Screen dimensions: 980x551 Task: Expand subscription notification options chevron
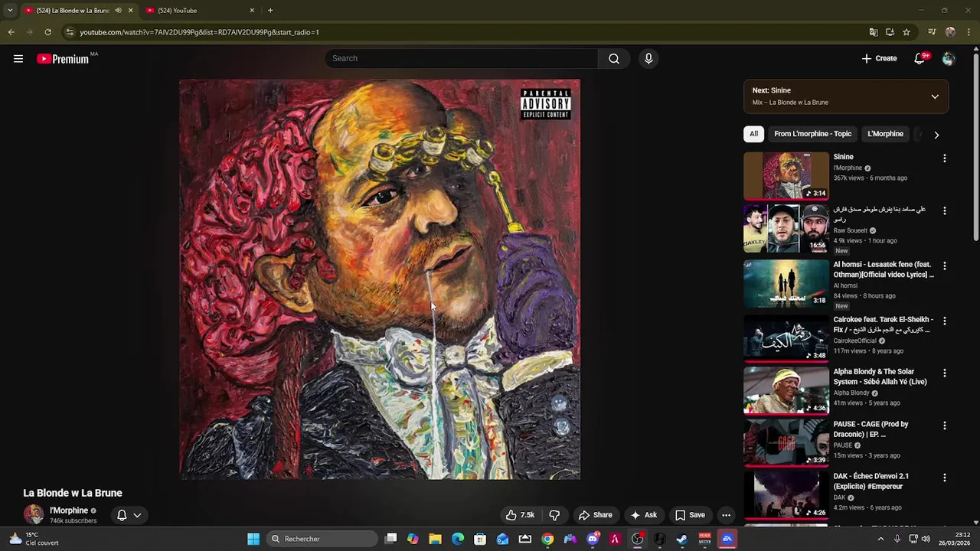pyautogui.click(x=137, y=515)
